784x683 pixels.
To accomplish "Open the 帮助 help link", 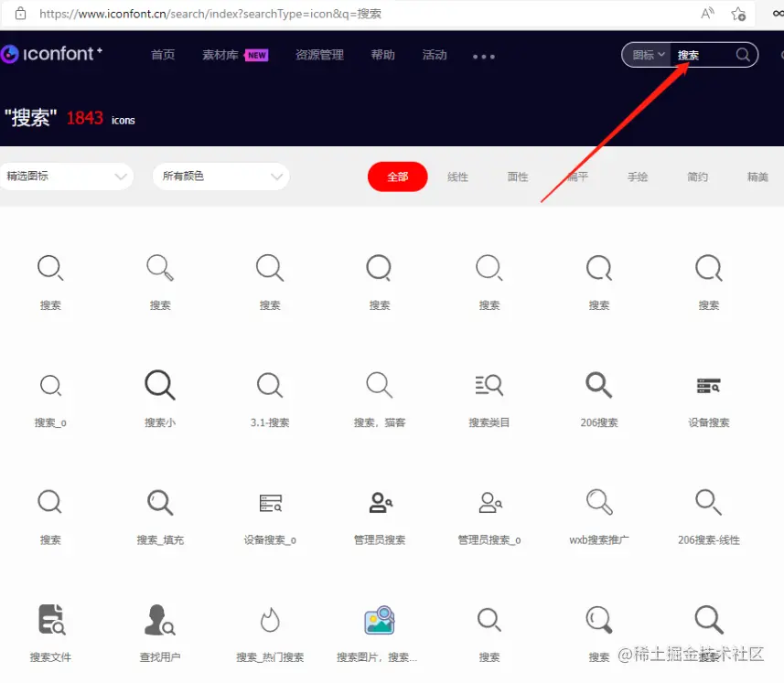I will [382, 55].
